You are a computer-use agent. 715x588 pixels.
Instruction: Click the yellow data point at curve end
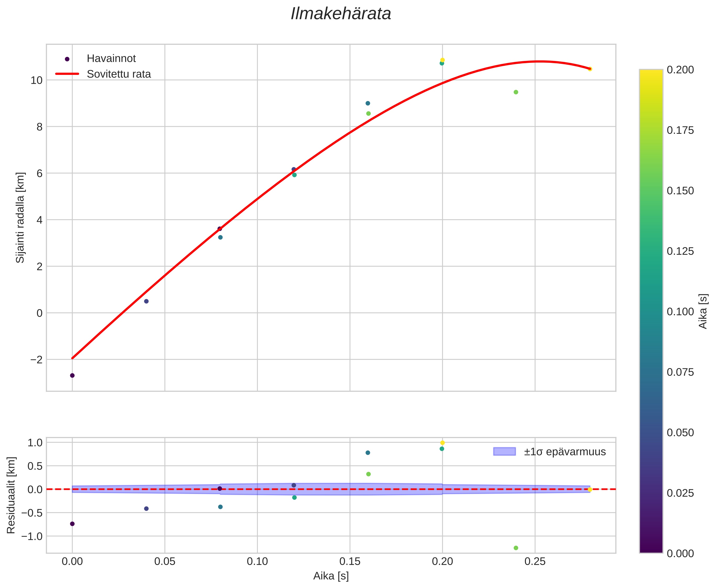pos(590,69)
